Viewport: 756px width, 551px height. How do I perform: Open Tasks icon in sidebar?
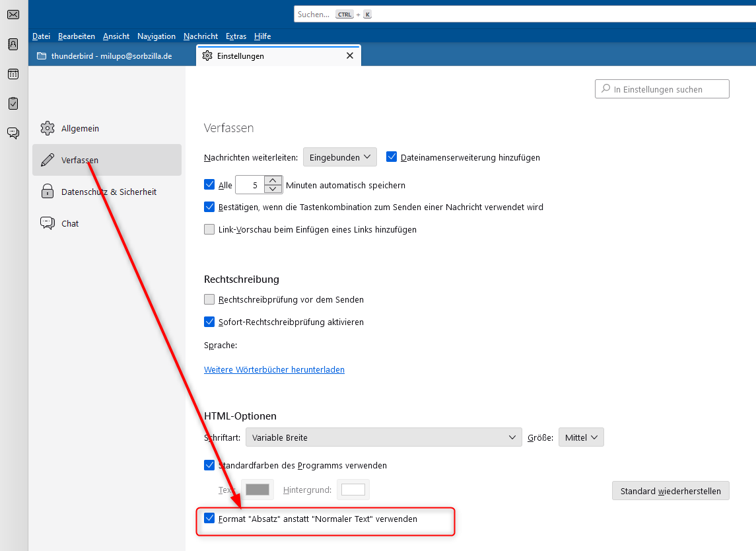[x=13, y=103]
